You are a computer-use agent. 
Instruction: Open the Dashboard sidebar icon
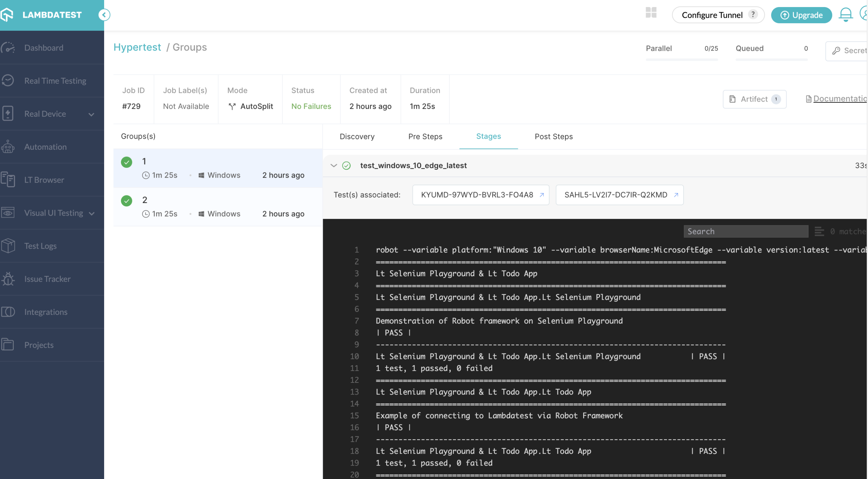(x=8, y=47)
